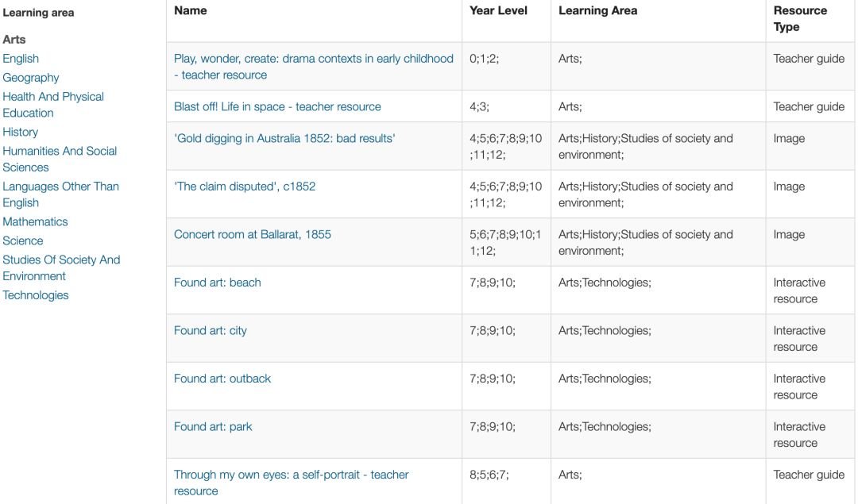Filter resources by Science
Image resolution: width=858 pixels, height=504 pixels.
(22, 240)
